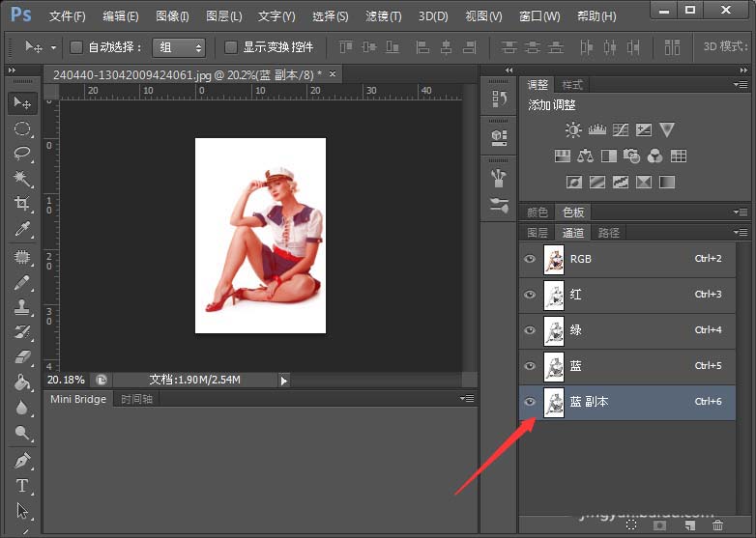Select the Path Selection tool

(22, 511)
